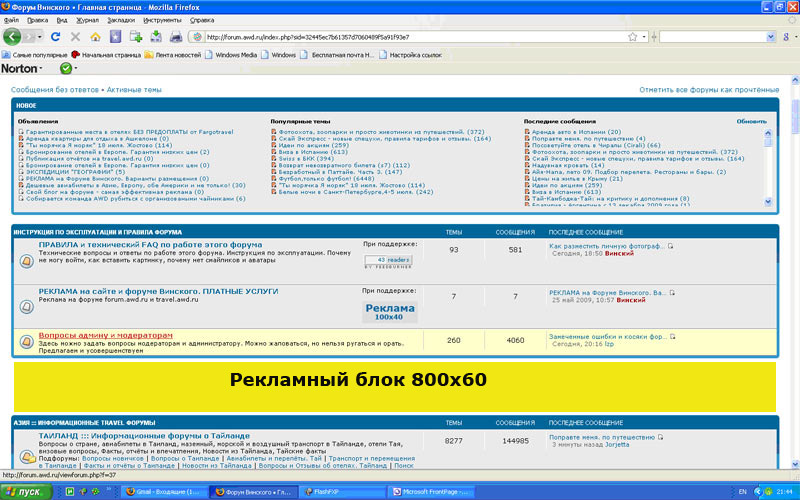This screenshot has height=500, width=800.
Task: Click the Norton green checkmark icon
Action: coord(65,68)
